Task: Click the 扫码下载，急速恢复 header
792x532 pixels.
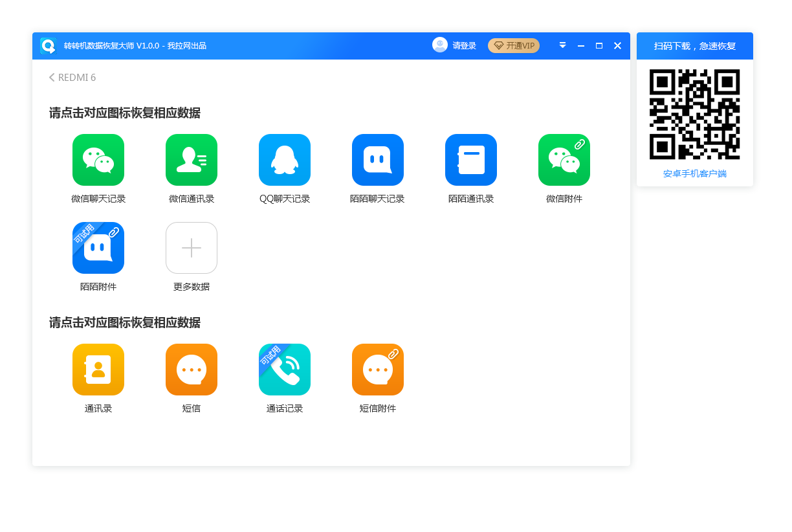Action: tap(695, 46)
